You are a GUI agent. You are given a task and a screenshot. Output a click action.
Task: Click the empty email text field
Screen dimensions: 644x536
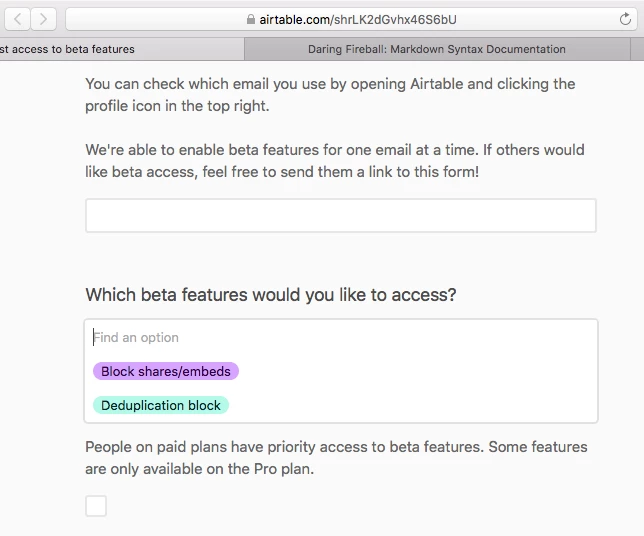(x=340, y=216)
